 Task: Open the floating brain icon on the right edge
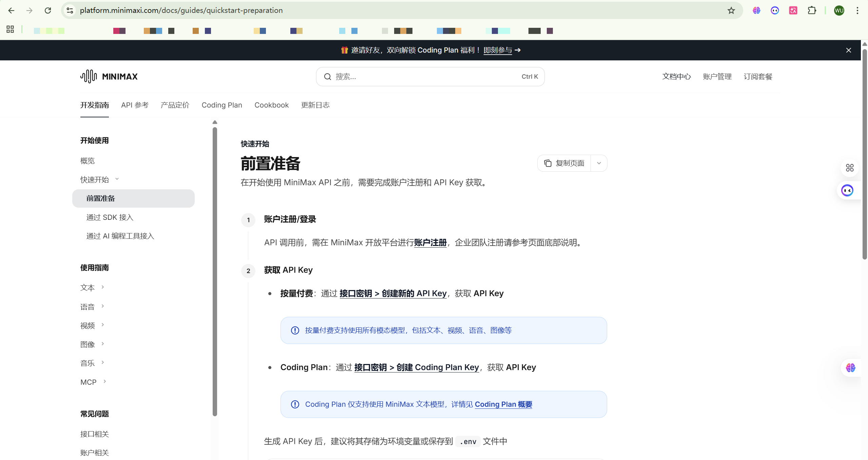[850, 368]
